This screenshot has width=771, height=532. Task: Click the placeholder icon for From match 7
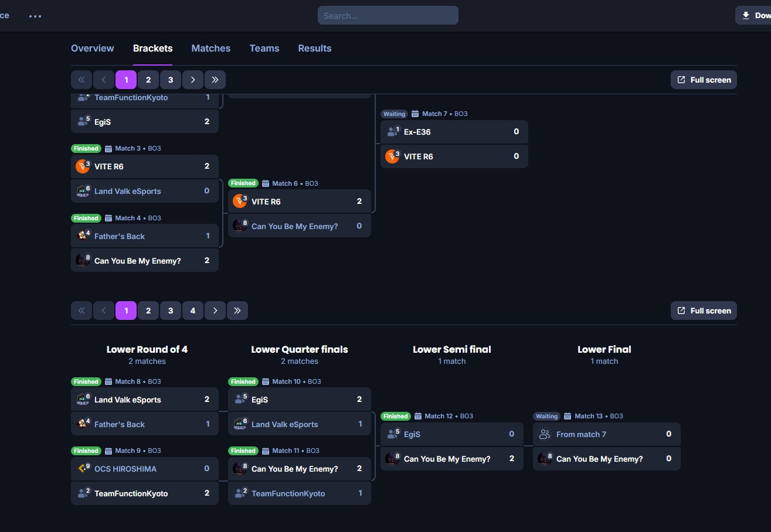click(x=544, y=434)
